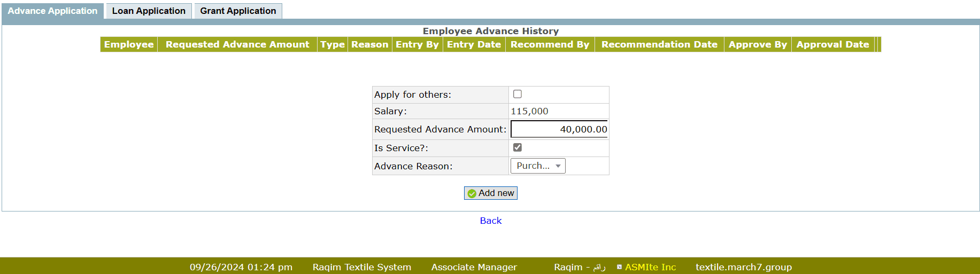
Task: Uncheck the Is Service? checkbox
Action: coord(517,147)
